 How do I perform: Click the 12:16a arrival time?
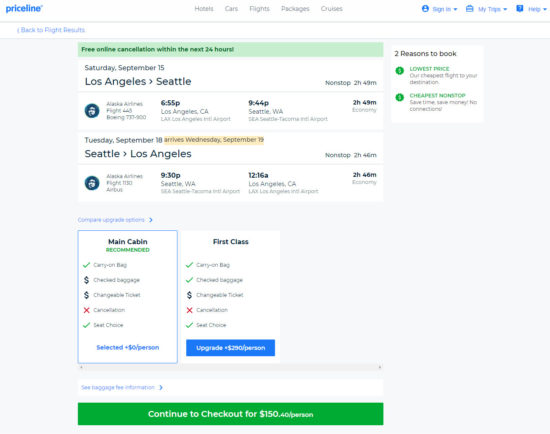tap(258, 175)
